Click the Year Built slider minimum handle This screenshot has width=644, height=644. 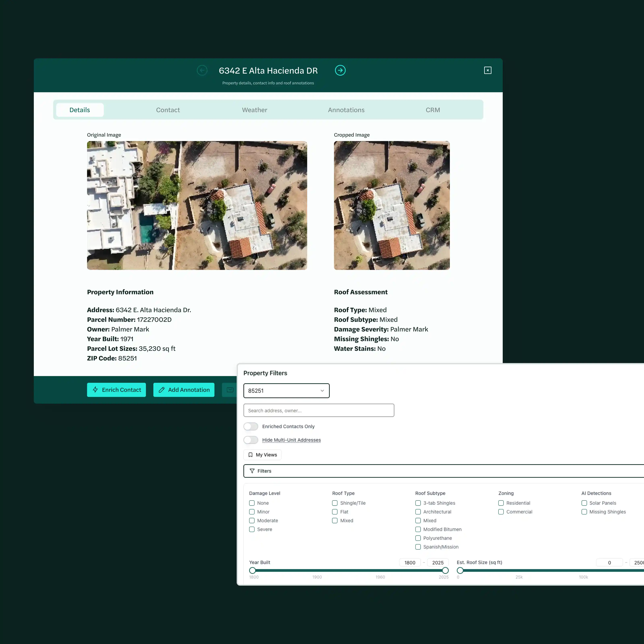(252, 570)
